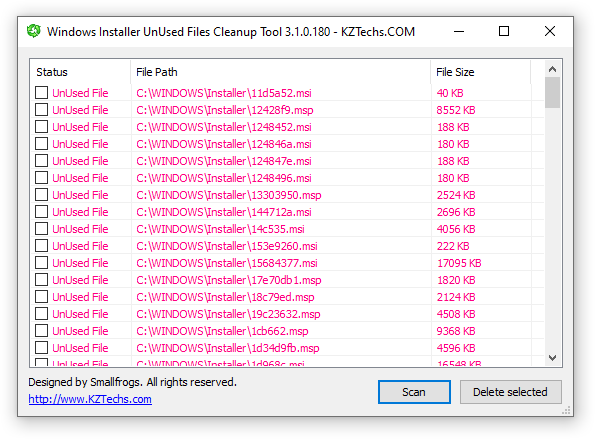Viewport: 595px width, 439px height.
Task: Tick the checkbox for 11d5a52.msi
Action: (41, 93)
